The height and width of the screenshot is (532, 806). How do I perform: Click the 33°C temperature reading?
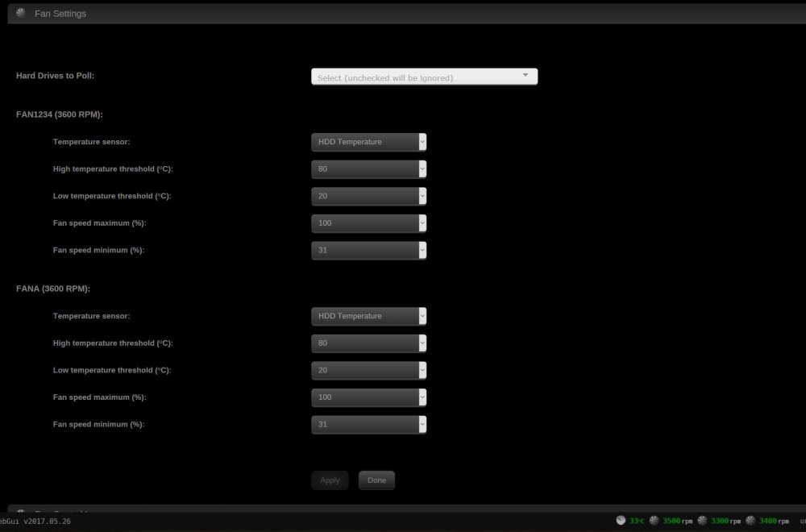(637, 521)
